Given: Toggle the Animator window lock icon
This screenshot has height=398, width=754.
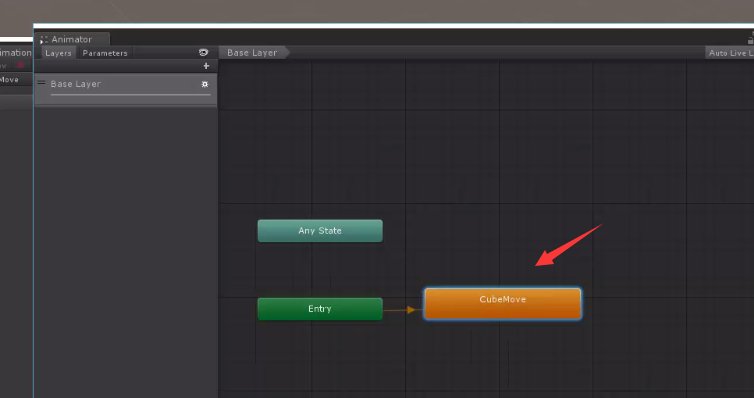Looking at the screenshot, I should [x=751, y=39].
